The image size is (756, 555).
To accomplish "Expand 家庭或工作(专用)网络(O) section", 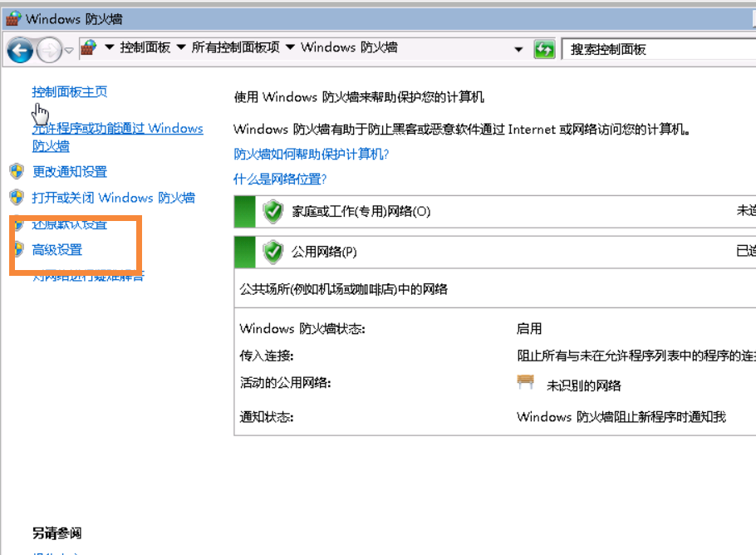I will (494, 211).
